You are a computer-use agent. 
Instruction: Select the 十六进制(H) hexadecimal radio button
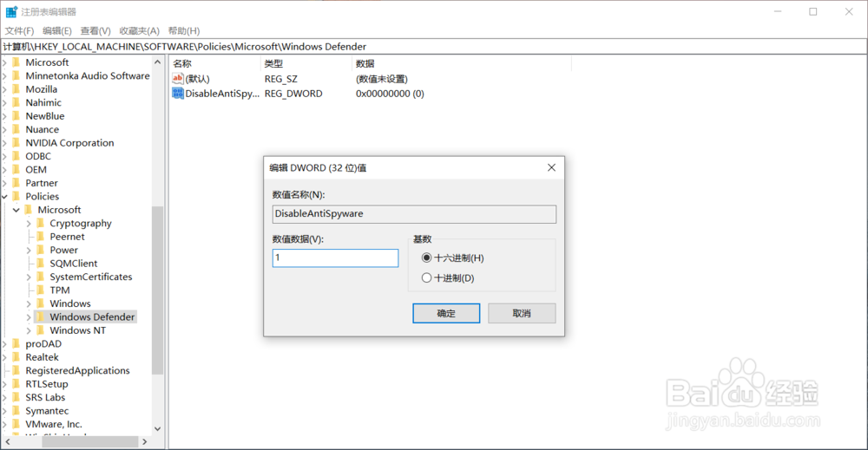pyautogui.click(x=426, y=258)
